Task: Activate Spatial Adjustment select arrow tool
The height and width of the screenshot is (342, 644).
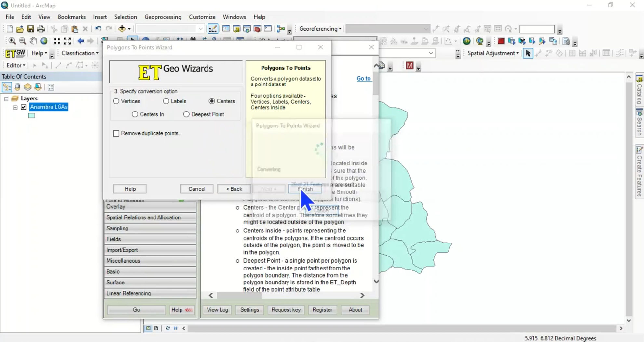Action: pyautogui.click(x=528, y=53)
